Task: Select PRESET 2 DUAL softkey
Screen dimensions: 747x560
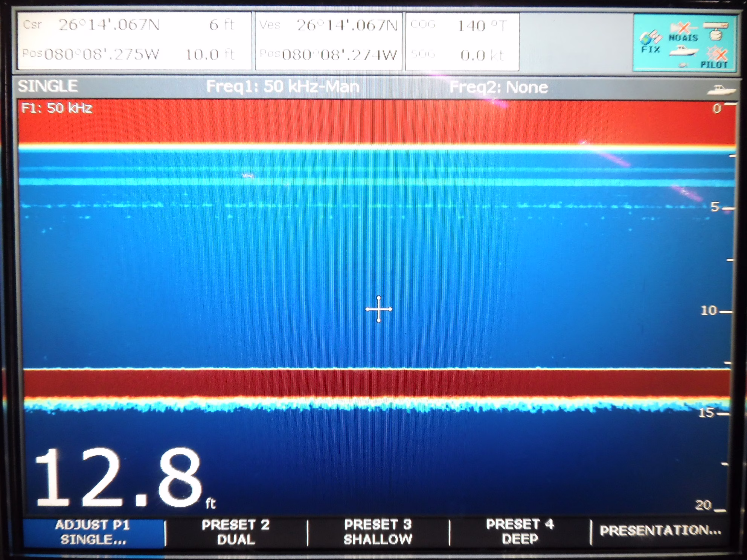Action: pyautogui.click(x=236, y=532)
